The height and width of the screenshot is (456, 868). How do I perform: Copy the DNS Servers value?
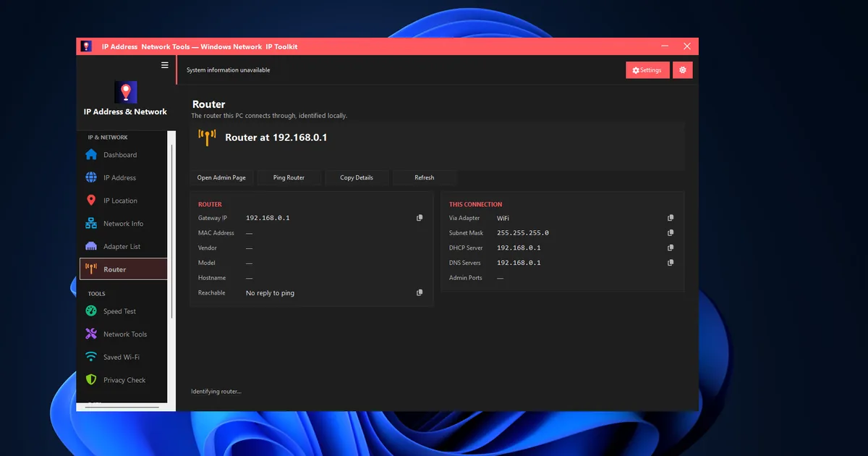(x=671, y=263)
